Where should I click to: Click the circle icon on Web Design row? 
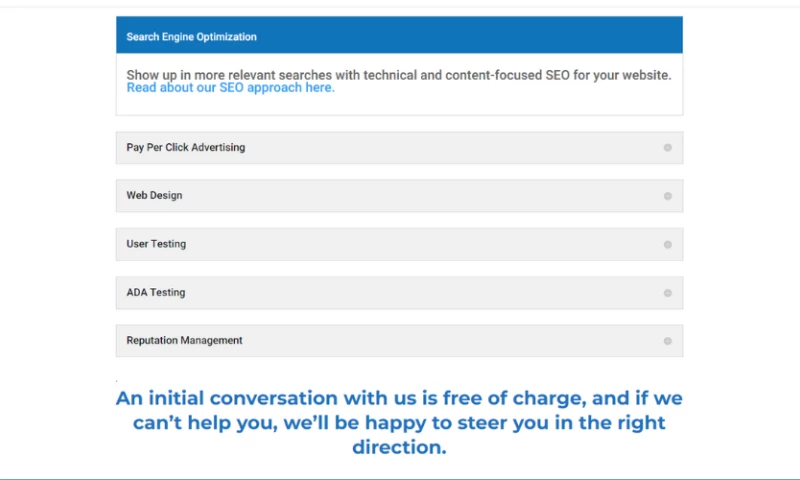[x=667, y=196]
